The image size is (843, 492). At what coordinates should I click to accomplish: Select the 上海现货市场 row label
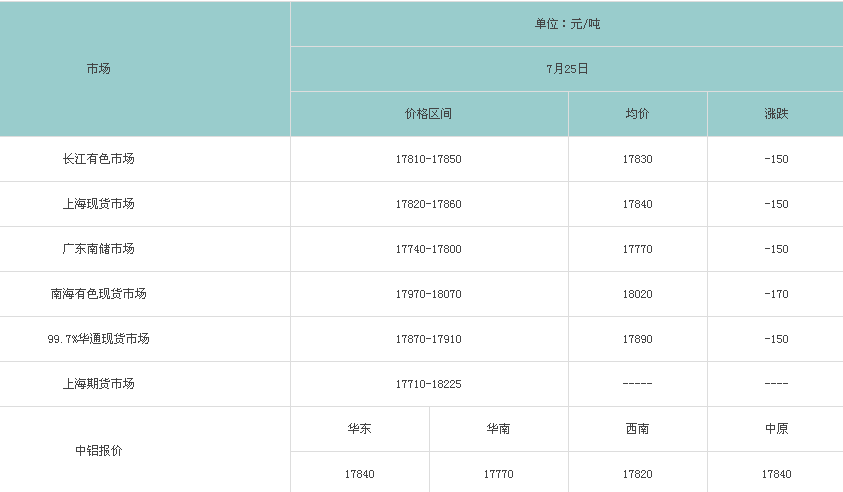coord(98,204)
